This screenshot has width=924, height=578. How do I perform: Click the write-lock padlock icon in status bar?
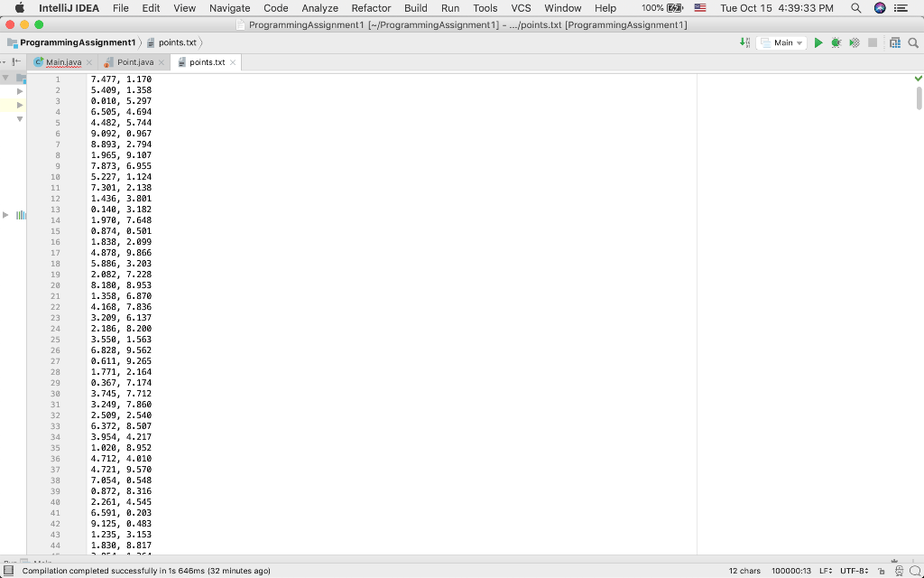tap(882, 571)
